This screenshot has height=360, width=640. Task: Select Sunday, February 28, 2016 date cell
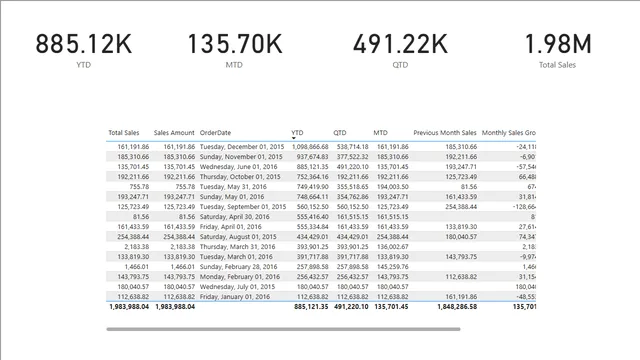coord(238,267)
